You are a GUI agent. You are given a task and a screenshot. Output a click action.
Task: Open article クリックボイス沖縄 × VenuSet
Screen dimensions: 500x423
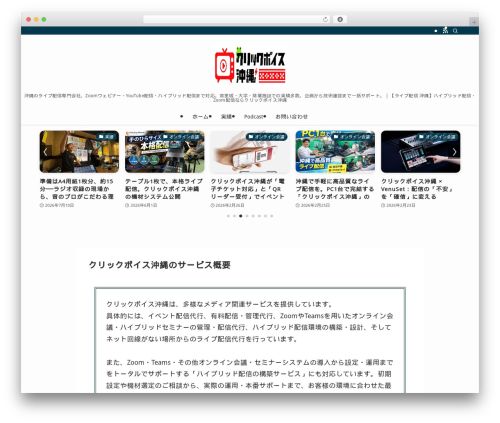click(417, 189)
